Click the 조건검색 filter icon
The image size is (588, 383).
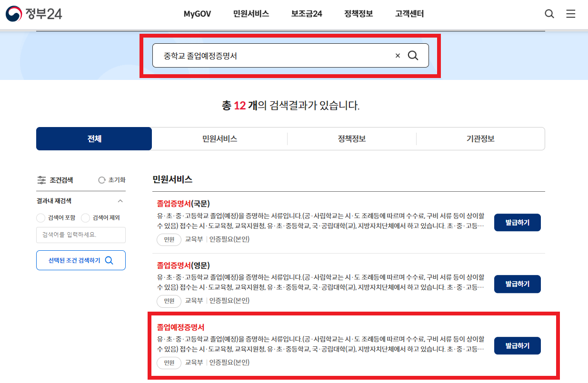coord(41,179)
